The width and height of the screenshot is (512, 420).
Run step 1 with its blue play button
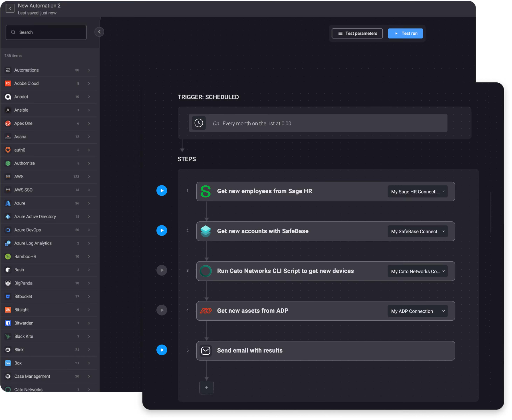(x=162, y=191)
